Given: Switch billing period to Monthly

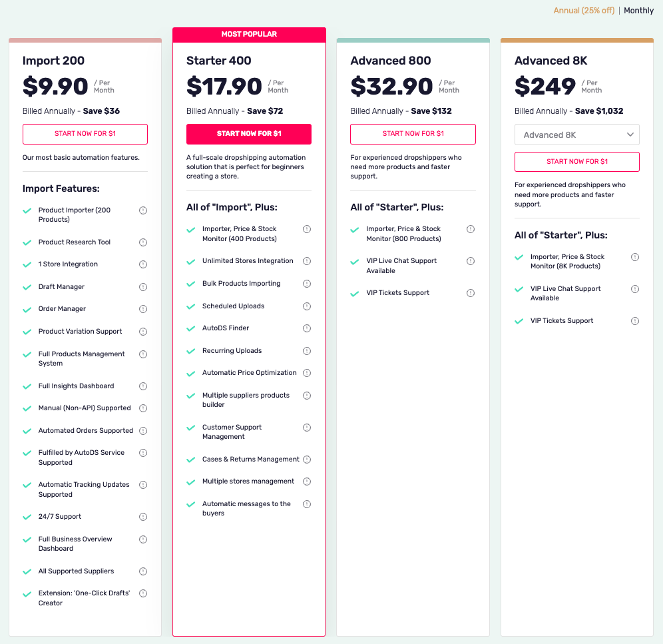Looking at the screenshot, I should [638, 11].
